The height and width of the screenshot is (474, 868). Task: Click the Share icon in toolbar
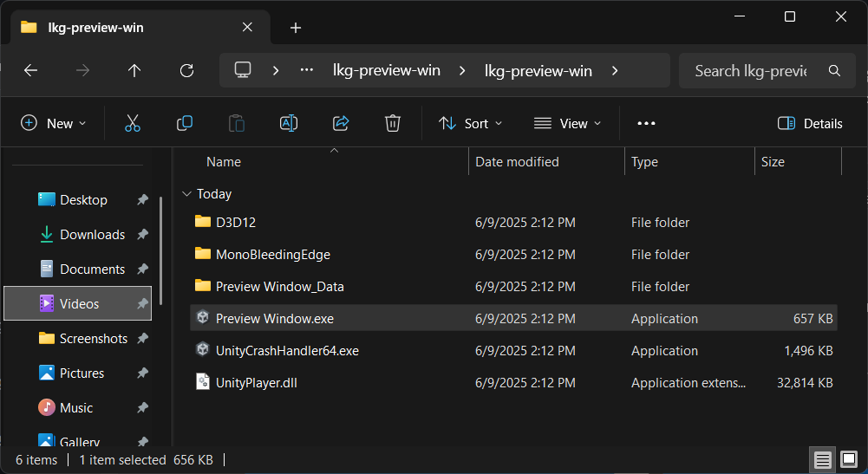point(341,123)
